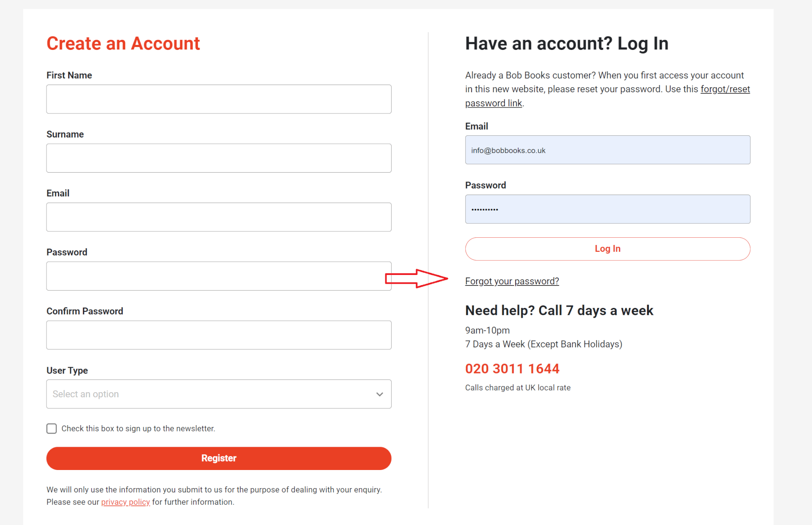Screen dimensions: 812x525
Task: Click the phone number 020 3011 1644
Action: (512, 369)
